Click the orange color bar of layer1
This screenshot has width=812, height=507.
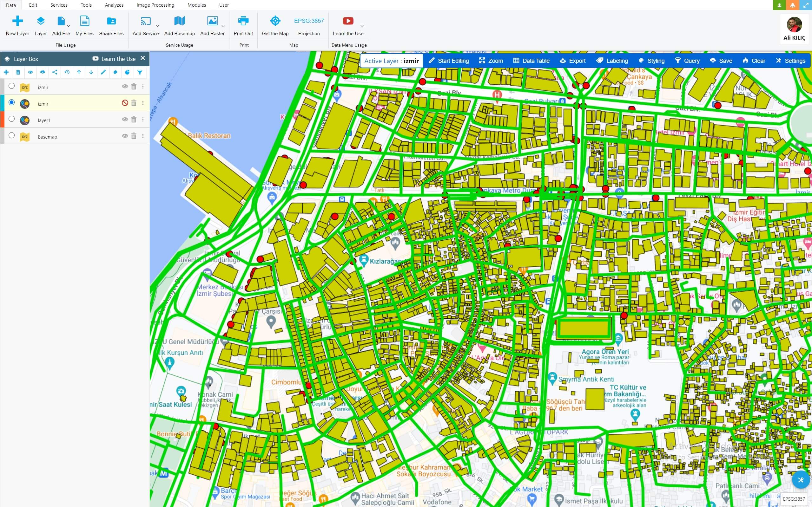[2, 119]
